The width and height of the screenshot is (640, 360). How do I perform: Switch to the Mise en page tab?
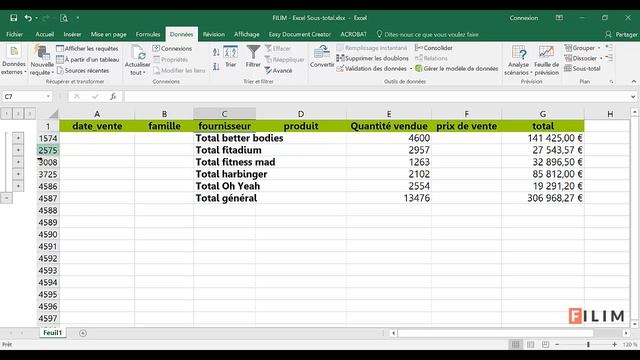[x=109, y=34]
